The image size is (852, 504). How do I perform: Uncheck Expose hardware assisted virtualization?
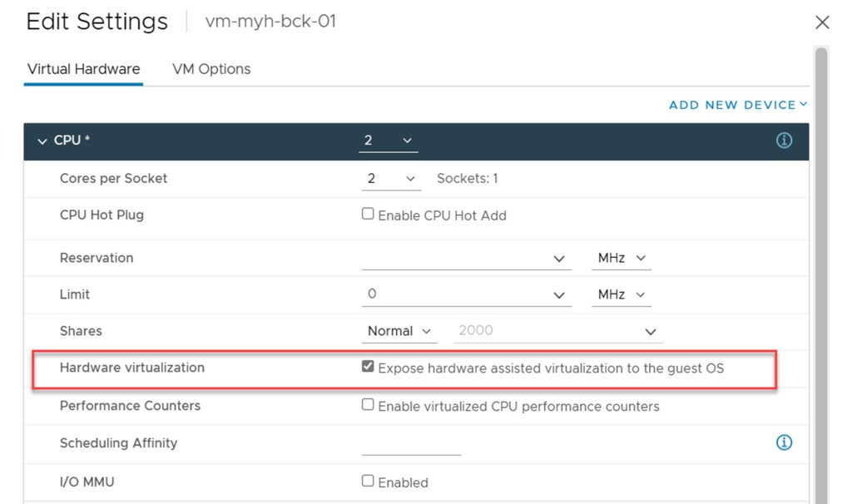pyautogui.click(x=368, y=367)
